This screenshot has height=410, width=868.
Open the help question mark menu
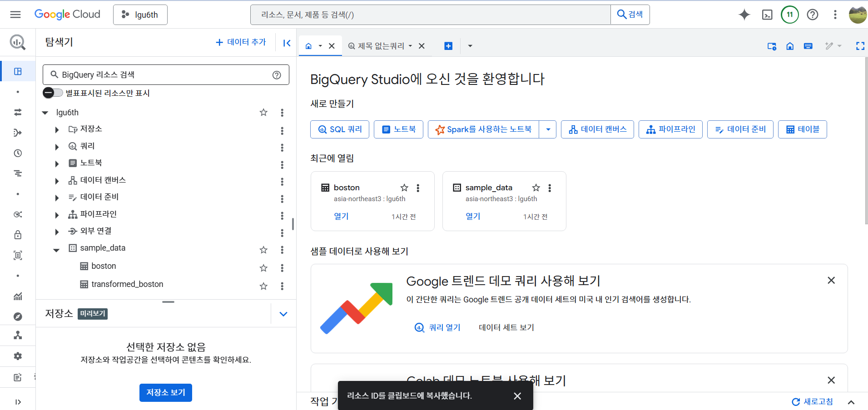pos(813,15)
